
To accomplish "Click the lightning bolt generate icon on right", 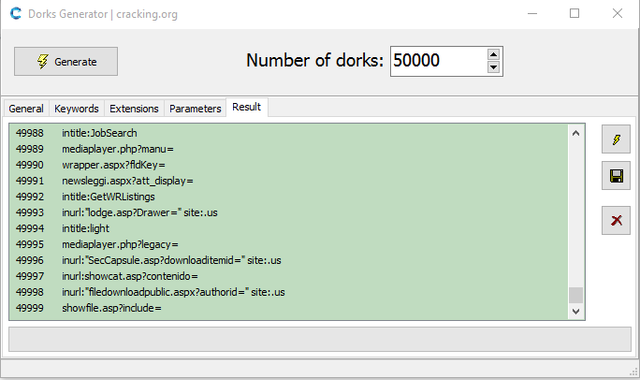I will point(616,140).
